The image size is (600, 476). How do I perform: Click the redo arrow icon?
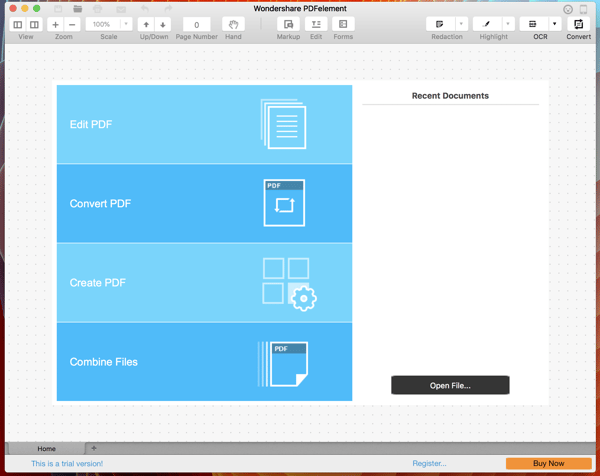pos(168,9)
